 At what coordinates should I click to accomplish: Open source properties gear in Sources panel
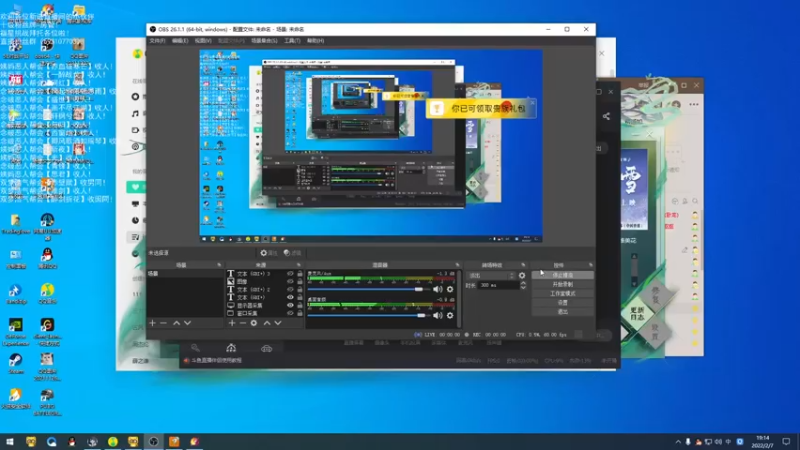coord(254,323)
